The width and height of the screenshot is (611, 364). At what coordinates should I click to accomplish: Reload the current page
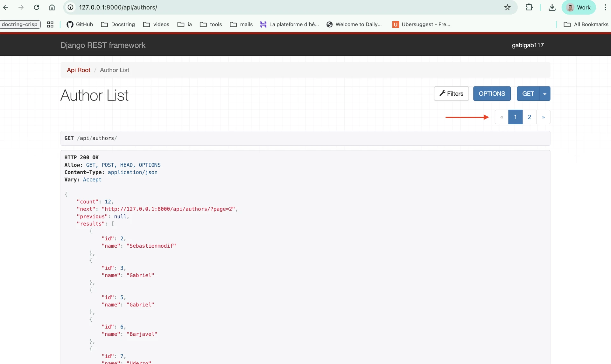point(37,7)
